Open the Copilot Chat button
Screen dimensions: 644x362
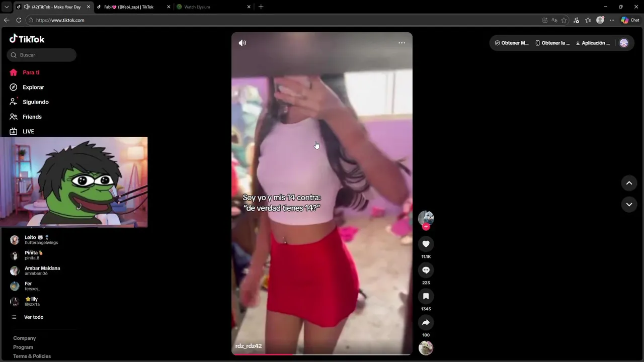(630, 20)
